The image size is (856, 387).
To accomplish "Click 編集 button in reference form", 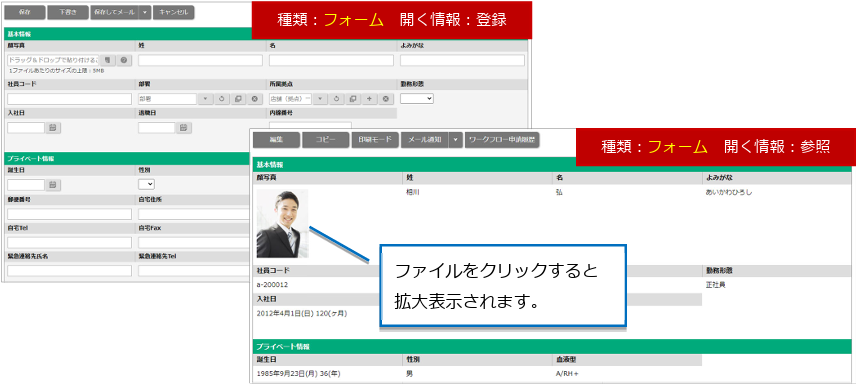I will (x=276, y=140).
